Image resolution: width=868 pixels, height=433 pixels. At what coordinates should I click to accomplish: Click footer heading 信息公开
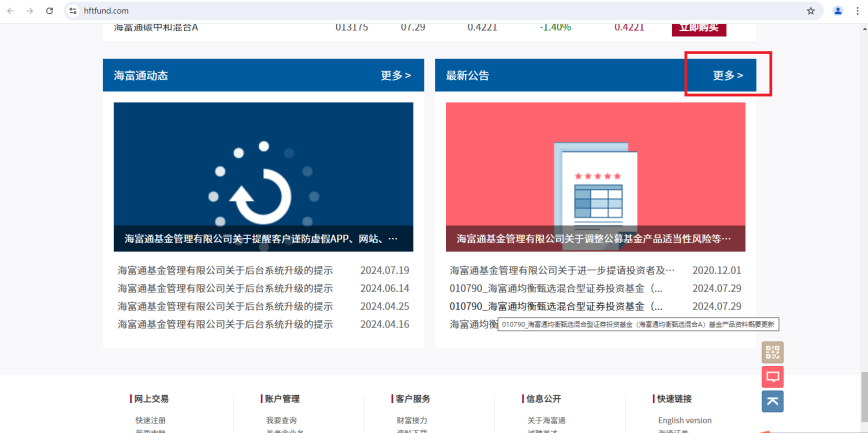pos(544,399)
